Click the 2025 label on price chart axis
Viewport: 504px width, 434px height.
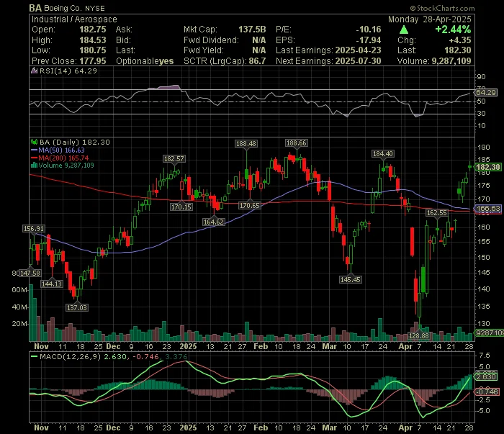(x=188, y=346)
